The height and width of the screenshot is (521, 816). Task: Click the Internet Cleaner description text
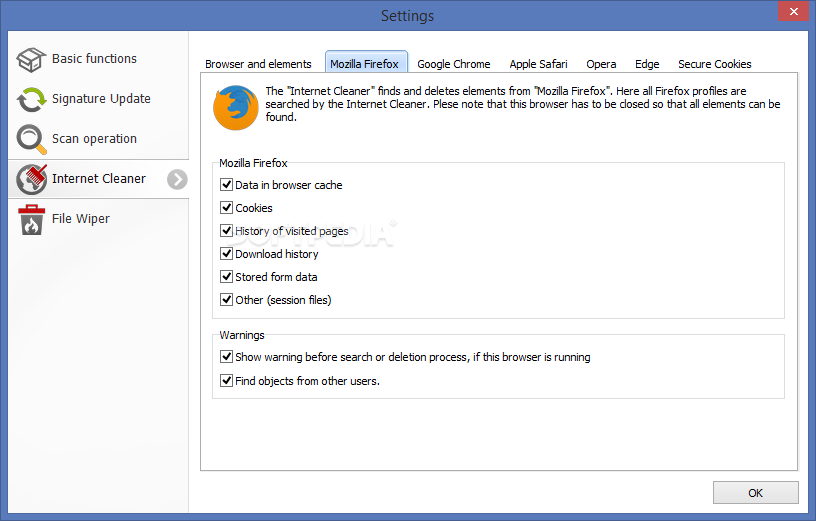click(x=522, y=104)
